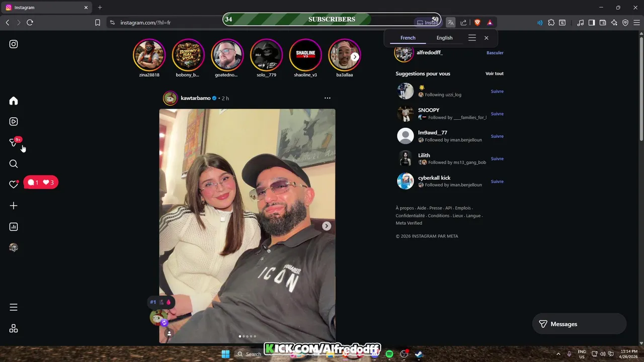Open Reels from the sidebar

pyautogui.click(x=14, y=122)
